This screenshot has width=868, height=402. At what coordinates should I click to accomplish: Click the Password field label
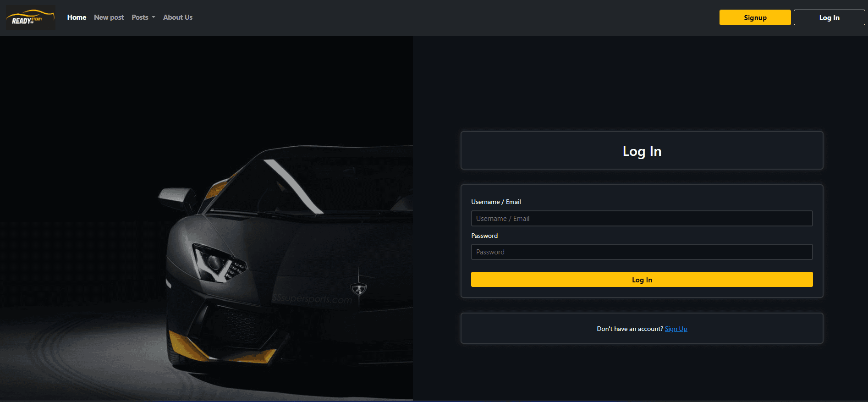[x=484, y=236]
